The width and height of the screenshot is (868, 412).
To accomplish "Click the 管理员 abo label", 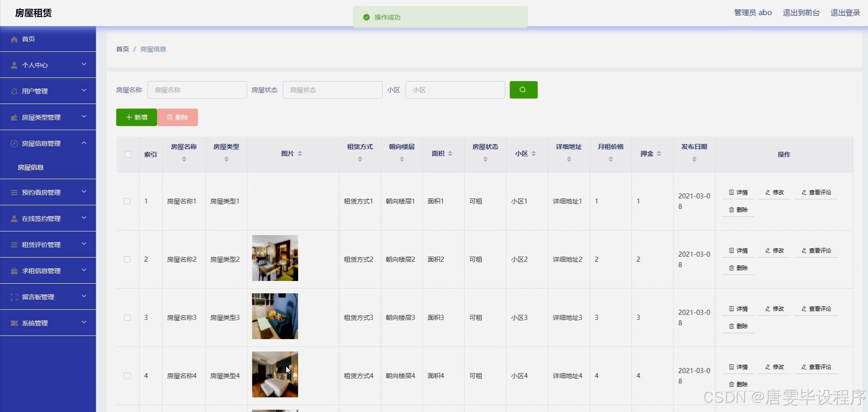I will tap(753, 13).
